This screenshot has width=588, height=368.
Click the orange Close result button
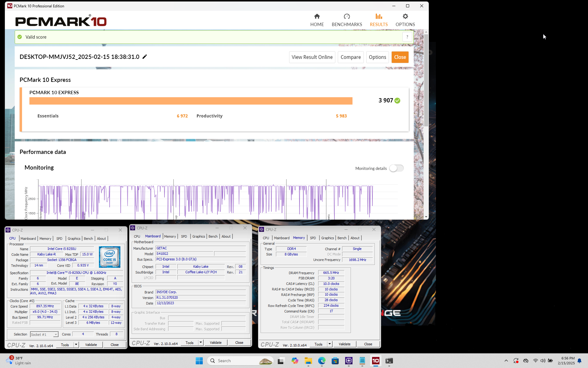click(x=400, y=57)
